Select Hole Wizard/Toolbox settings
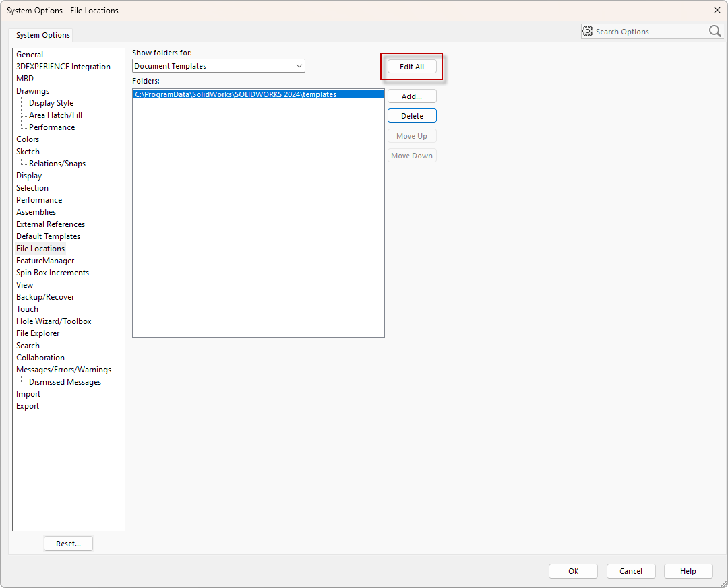Screen dimensions: 728x588 coord(53,321)
